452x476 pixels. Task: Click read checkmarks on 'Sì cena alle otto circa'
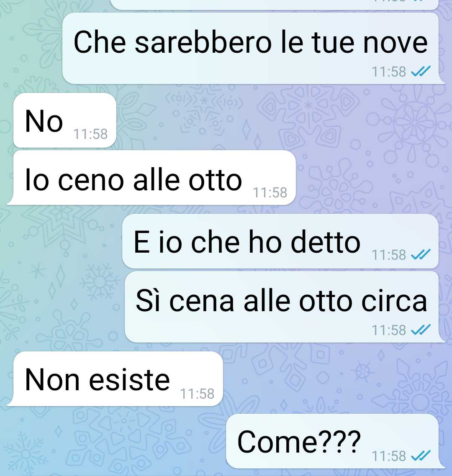point(421,330)
